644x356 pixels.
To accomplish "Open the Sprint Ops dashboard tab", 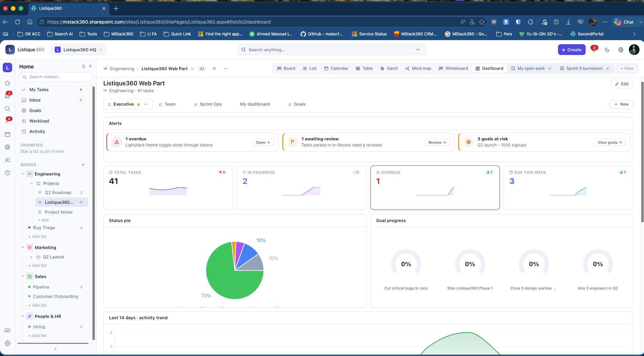I will (208, 104).
